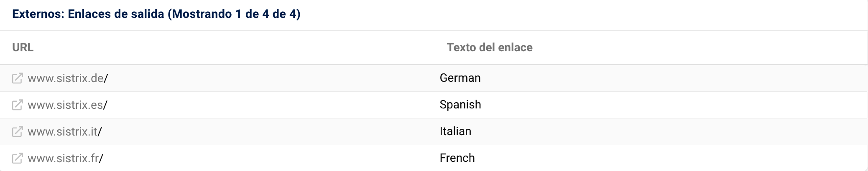Open the www.sistrix.it/ URL link

tap(65, 132)
